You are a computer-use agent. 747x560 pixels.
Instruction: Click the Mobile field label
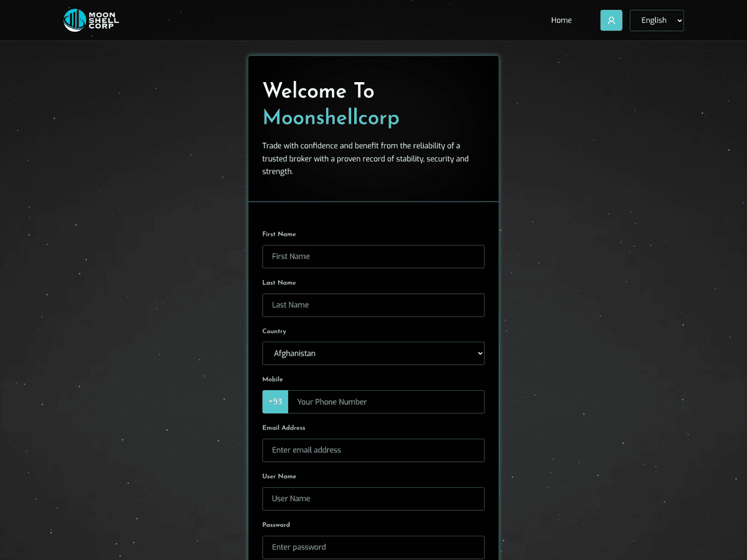[x=273, y=380]
